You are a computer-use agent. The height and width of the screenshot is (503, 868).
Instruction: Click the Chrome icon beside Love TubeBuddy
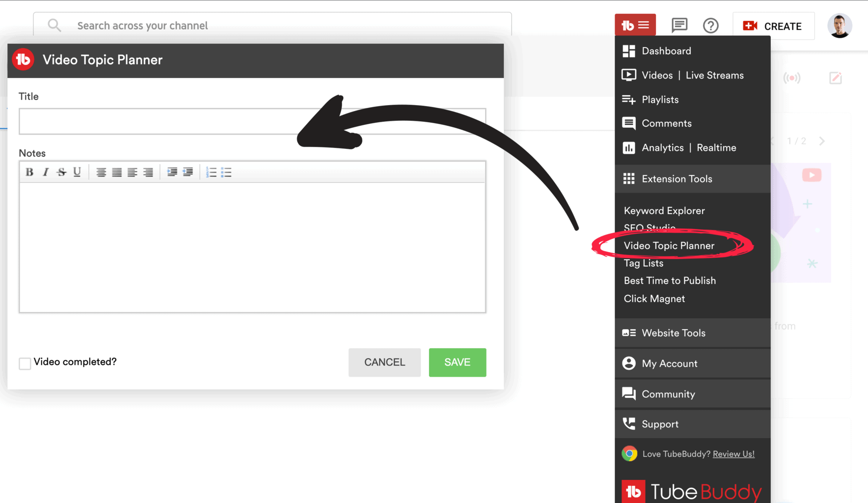pos(629,453)
